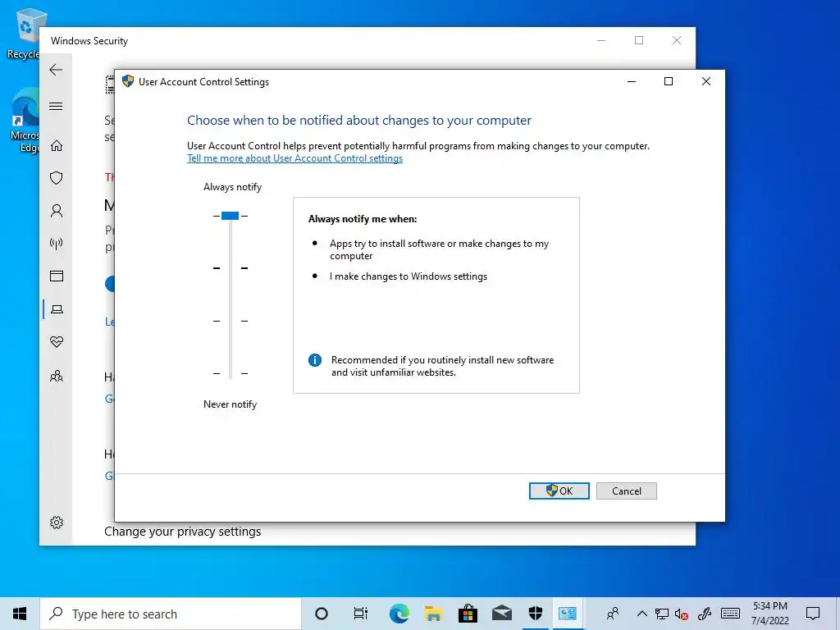Open Mail app from the taskbar
840x630 pixels.
click(x=502, y=614)
